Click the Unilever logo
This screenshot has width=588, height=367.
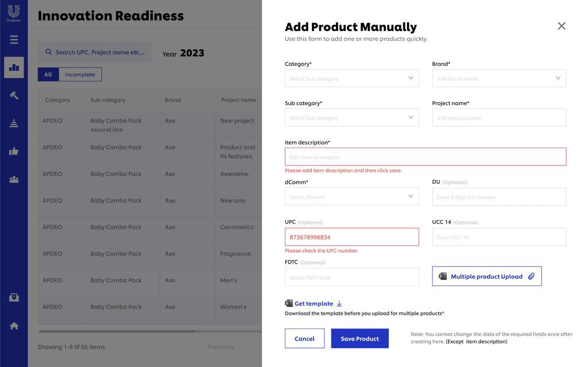tap(14, 14)
